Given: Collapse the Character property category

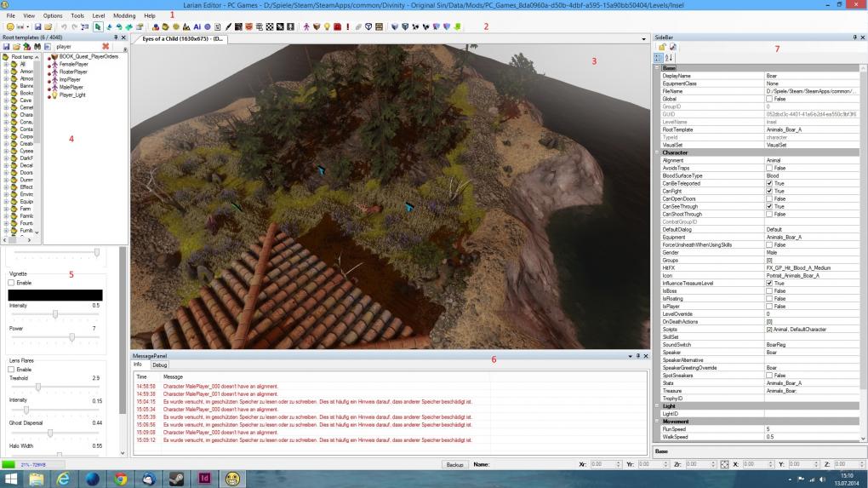Looking at the screenshot, I should (x=657, y=152).
